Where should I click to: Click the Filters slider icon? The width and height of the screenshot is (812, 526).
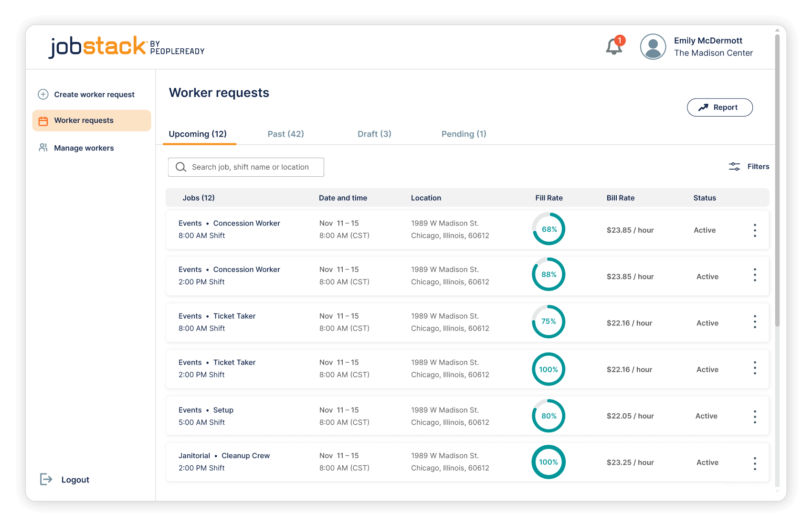tap(734, 166)
